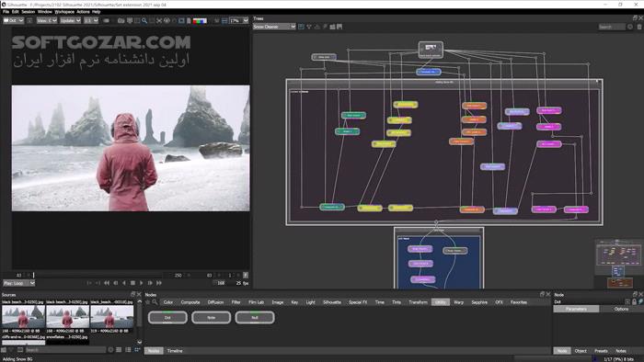The width and height of the screenshot is (644, 362).
Task: Open the Silhouette nodes tab
Action: point(332,302)
